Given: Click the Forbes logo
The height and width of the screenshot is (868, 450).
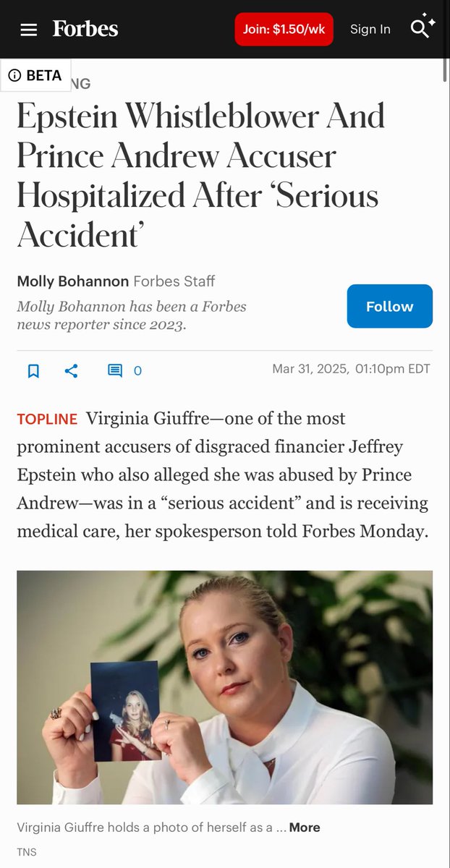Looking at the screenshot, I should [x=85, y=29].
